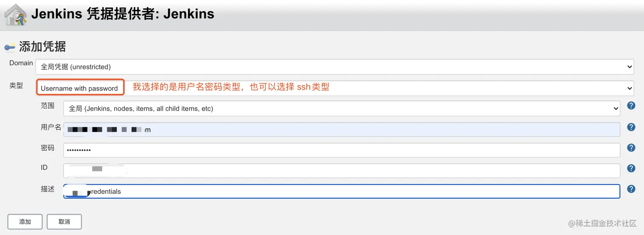The image size is (644, 235).
Task: Click the 添加 button
Action: [25, 222]
